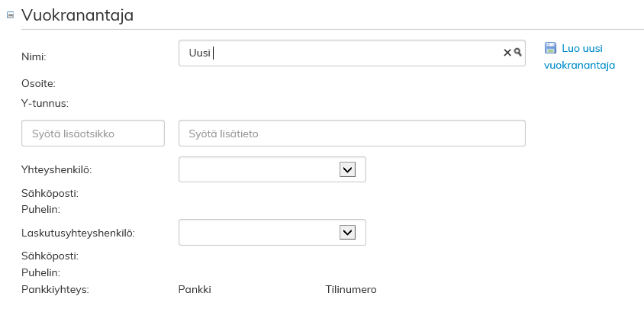The width and height of the screenshot is (644, 309).
Task: Select the Nimi field label
Action: click(34, 56)
